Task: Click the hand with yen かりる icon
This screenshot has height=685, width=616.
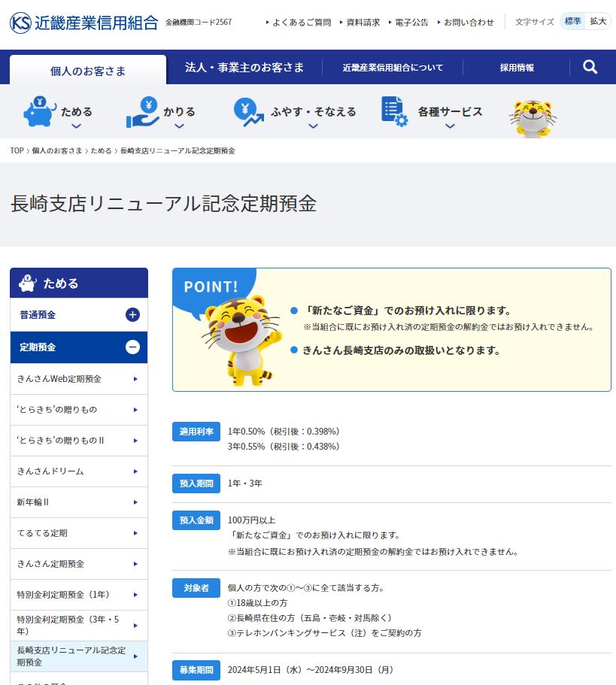Action: tap(143, 112)
